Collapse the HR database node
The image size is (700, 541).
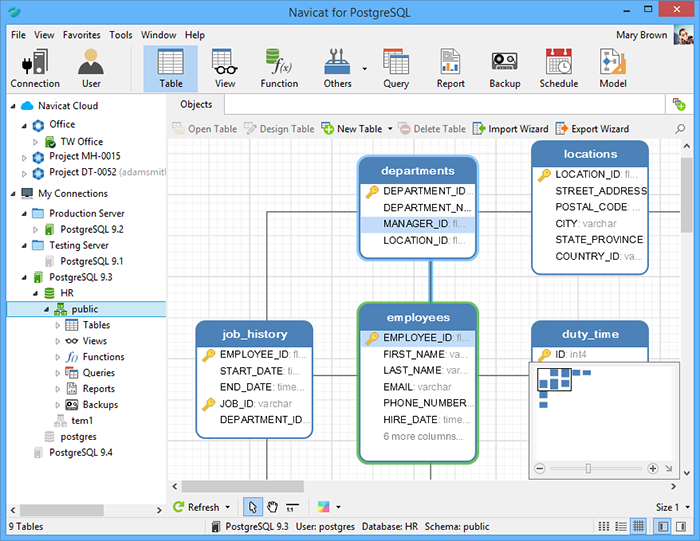tap(35, 294)
